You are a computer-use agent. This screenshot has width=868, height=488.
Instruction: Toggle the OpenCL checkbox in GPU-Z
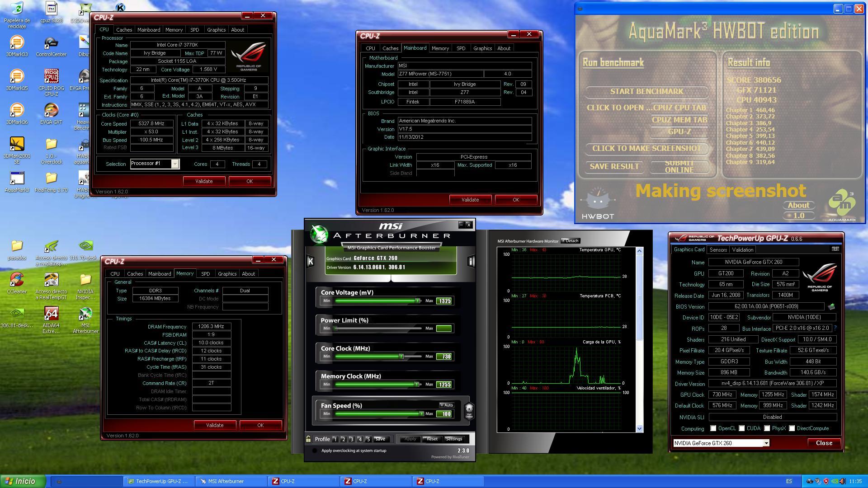click(713, 428)
